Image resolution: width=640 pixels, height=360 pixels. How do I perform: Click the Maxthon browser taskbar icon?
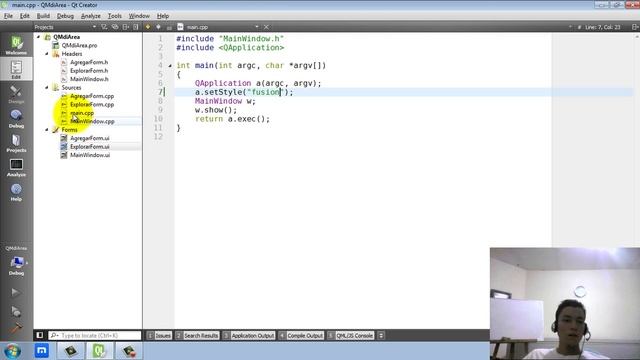pyautogui.click(x=42, y=351)
